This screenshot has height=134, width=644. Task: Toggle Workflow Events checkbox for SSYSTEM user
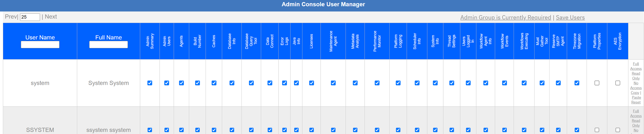pyautogui.click(x=504, y=130)
